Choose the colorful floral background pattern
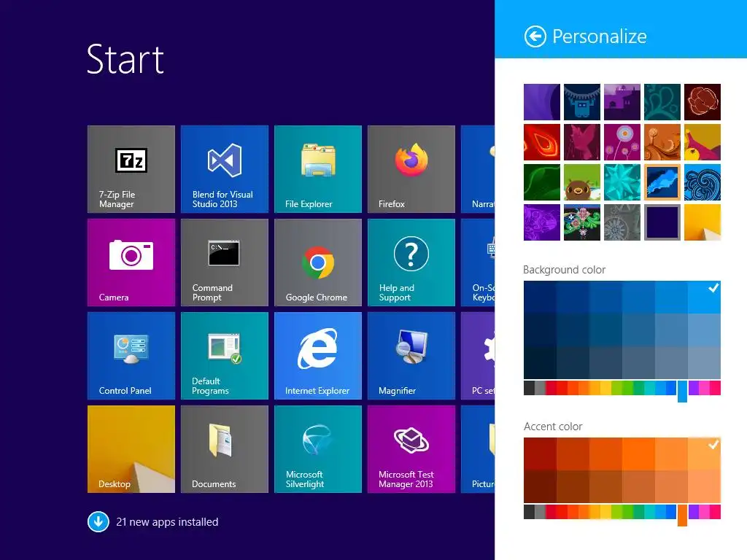747x560 pixels. tap(581, 222)
